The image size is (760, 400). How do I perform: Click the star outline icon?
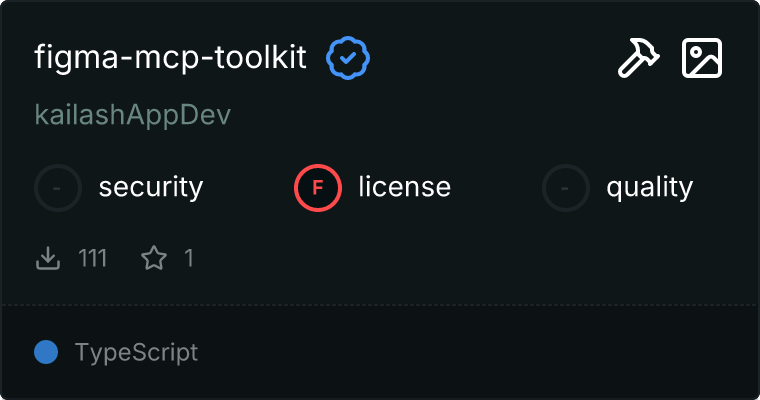click(154, 259)
